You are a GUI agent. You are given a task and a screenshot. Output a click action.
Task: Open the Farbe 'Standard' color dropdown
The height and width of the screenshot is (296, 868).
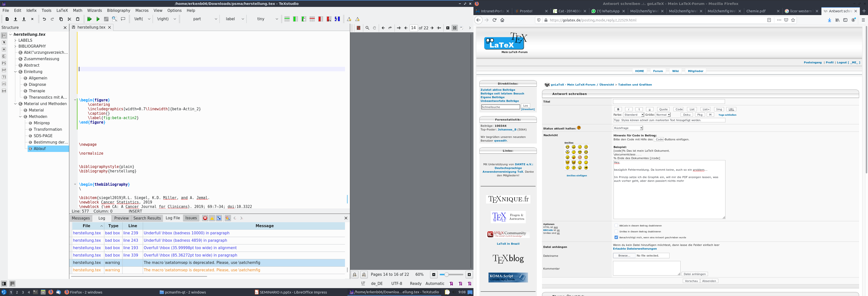(x=633, y=115)
